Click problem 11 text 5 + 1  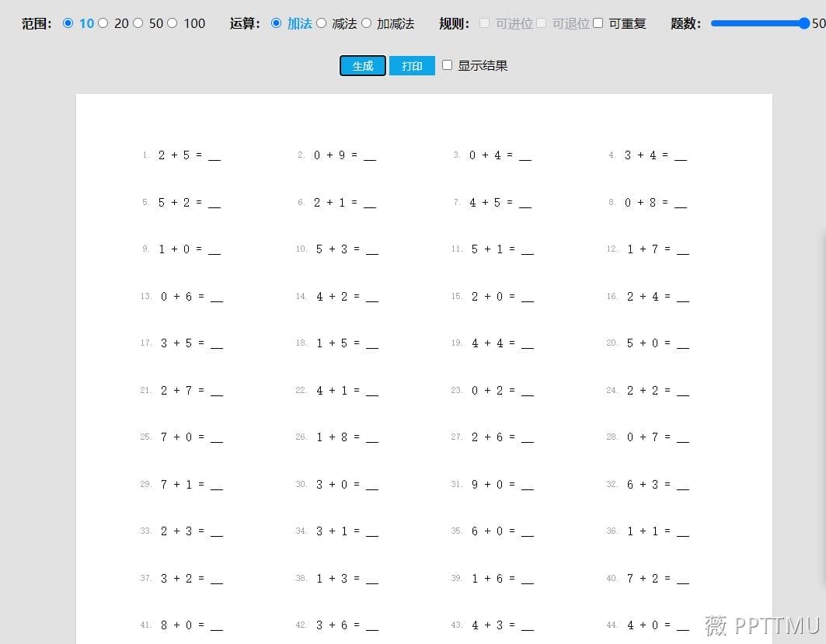click(x=486, y=249)
